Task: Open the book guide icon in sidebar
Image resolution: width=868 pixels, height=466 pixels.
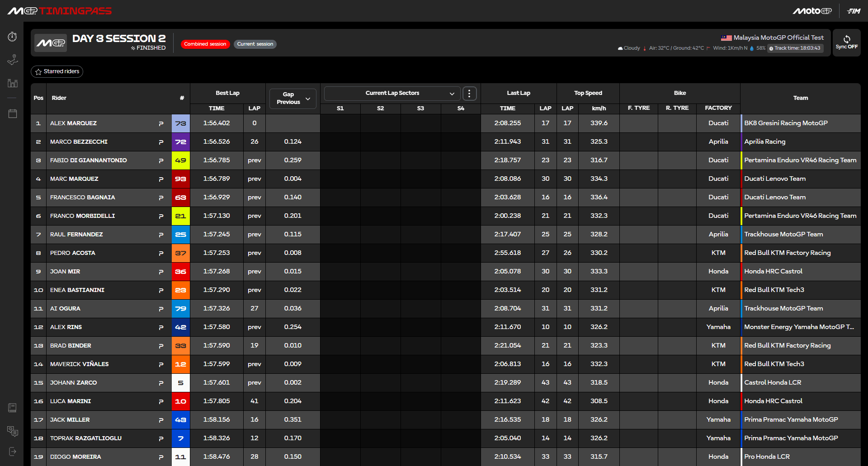Action: tap(12, 408)
